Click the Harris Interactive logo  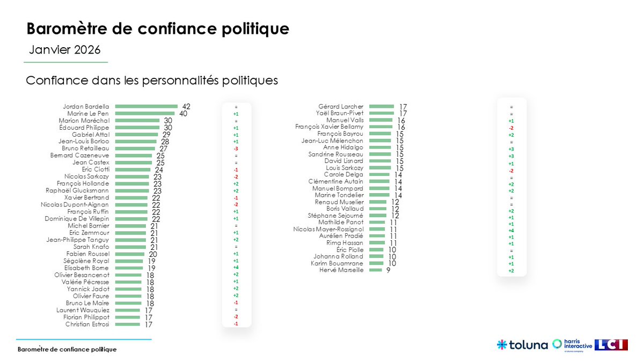point(572,345)
